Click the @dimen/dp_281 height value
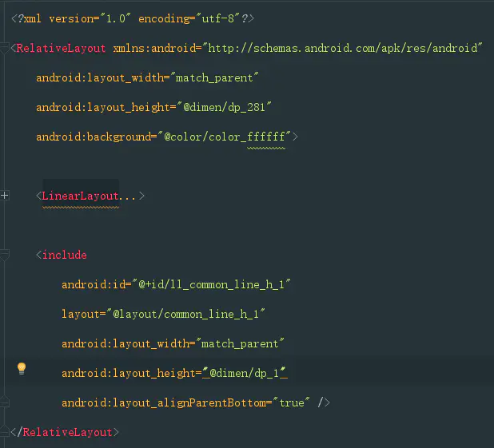This screenshot has height=448, width=494. pos(225,107)
